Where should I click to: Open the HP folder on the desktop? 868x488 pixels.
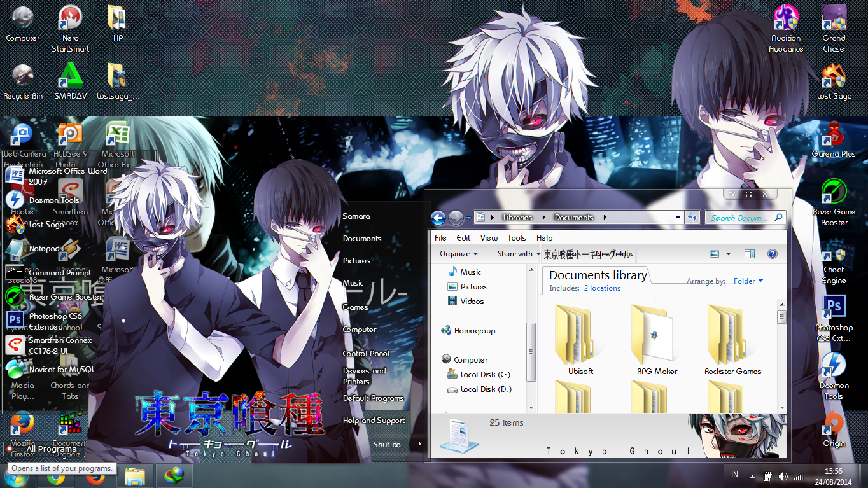[118, 24]
